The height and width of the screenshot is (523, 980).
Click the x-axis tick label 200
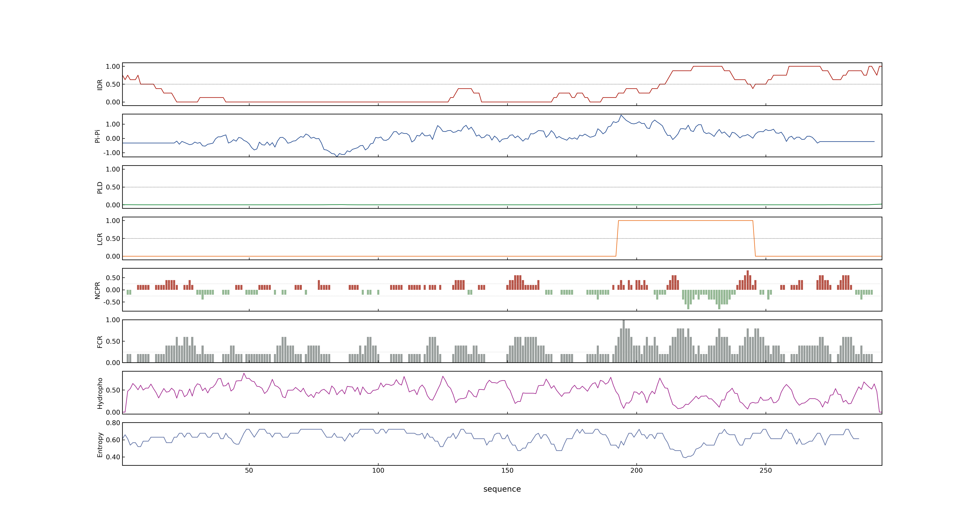(x=636, y=470)
